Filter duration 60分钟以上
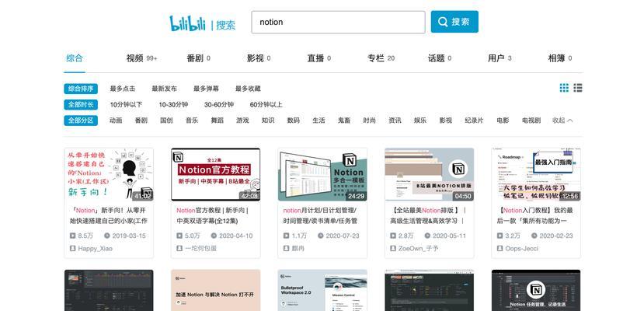The width and height of the screenshot is (644, 311). [266, 105]
